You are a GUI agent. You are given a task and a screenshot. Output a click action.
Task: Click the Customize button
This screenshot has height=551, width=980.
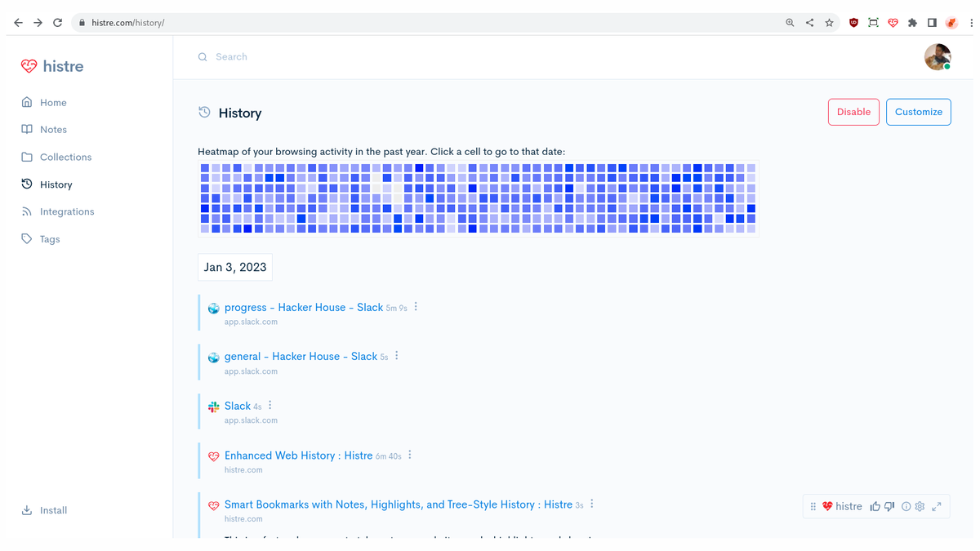coord(919,112)
